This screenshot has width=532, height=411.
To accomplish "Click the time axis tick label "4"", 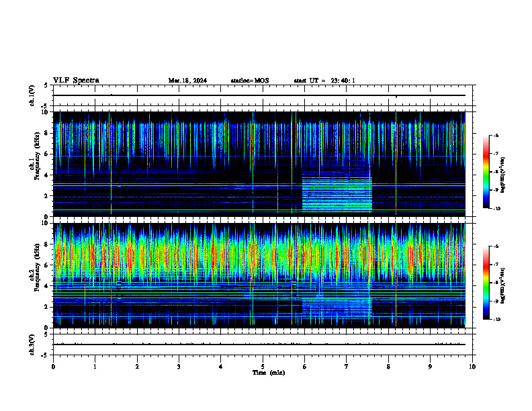I will (220, 366).
